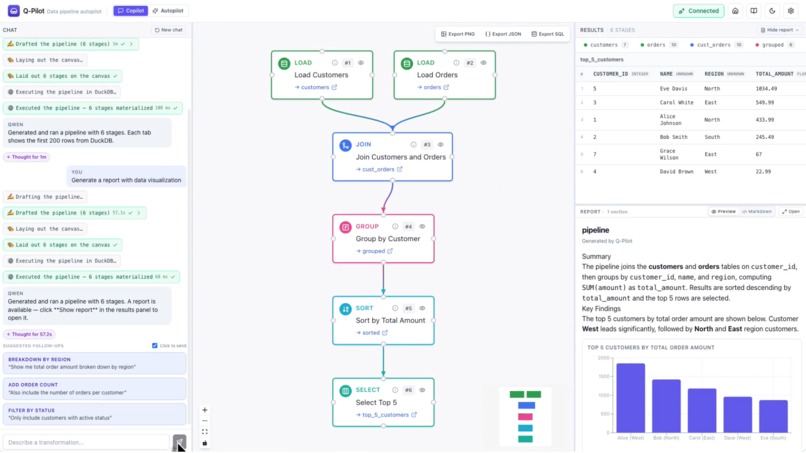Switch report to Preview view
Screen dimensions: 806x453
point(724,211)
